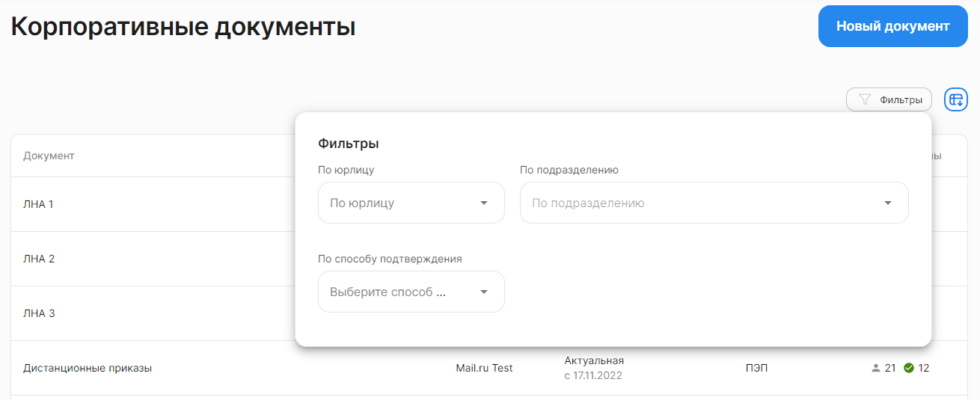The width and height of the screenshot is (980, 400).
Task: Click the Фильтры popup heading
Action: coord(349,144)
